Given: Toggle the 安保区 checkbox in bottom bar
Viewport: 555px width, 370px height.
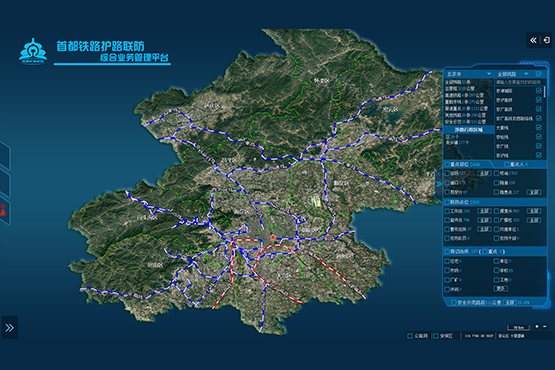Looking at the screenshot, I should [436, 336].
